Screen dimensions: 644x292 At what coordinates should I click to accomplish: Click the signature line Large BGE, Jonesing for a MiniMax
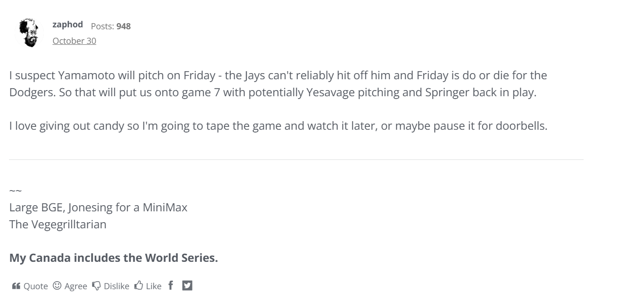pyautogui.click(x=98, y=208)
